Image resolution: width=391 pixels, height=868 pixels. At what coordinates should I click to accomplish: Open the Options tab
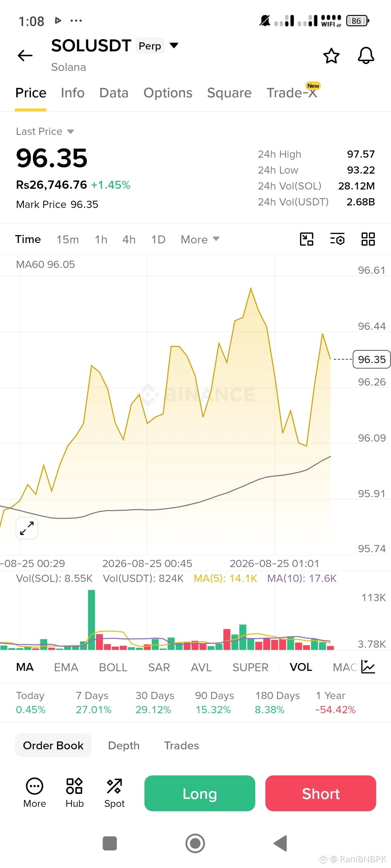pyautogui.click(x=168, y=93)
